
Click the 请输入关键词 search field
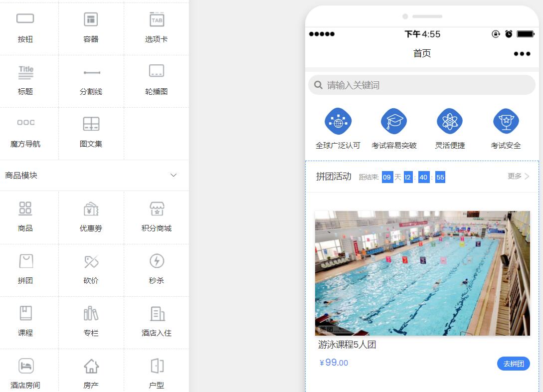point(422,85)
